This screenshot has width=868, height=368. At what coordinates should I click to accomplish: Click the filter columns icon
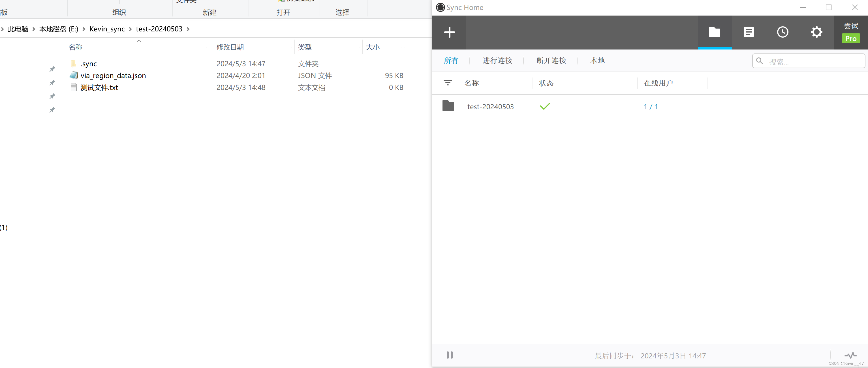coord(448,83)
